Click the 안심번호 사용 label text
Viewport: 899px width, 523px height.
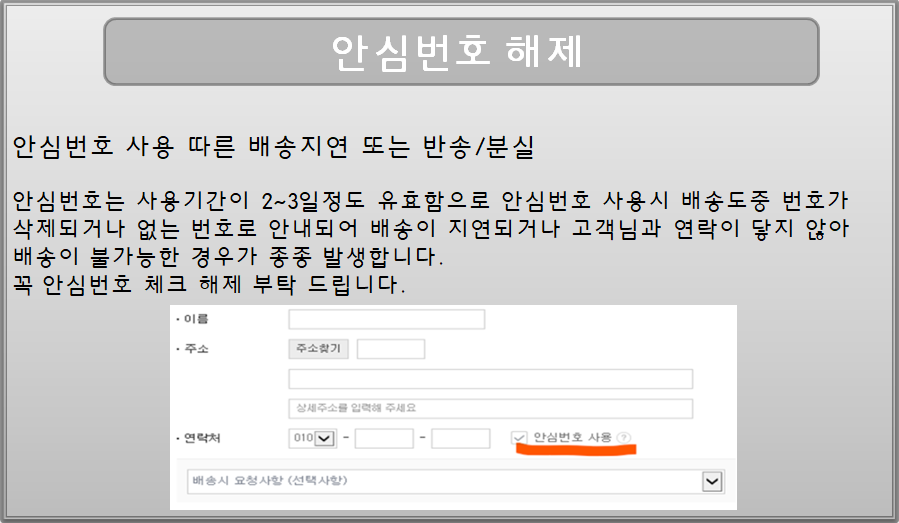coord(572,438)
